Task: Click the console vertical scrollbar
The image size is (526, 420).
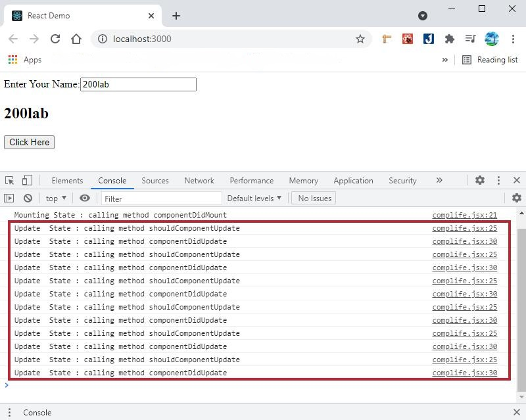Action: (522, 309)
